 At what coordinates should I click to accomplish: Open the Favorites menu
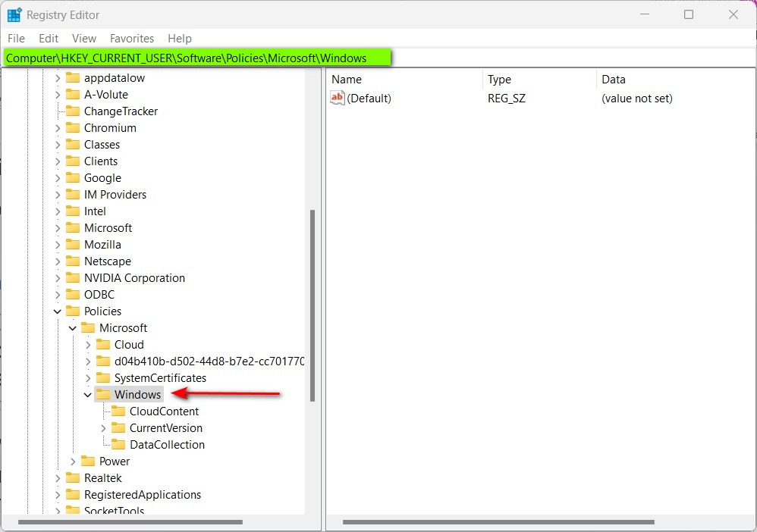(x=131, y=38)
